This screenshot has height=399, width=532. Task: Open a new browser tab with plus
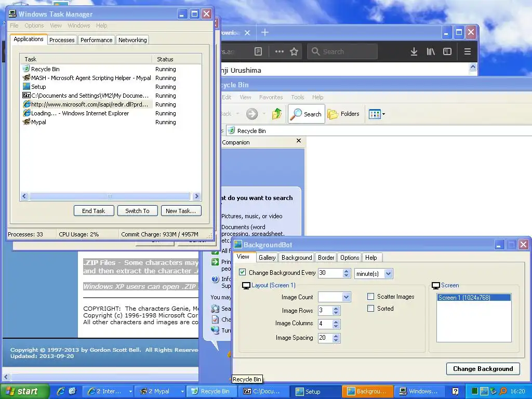pyautogui.click(x=265, y=33)
